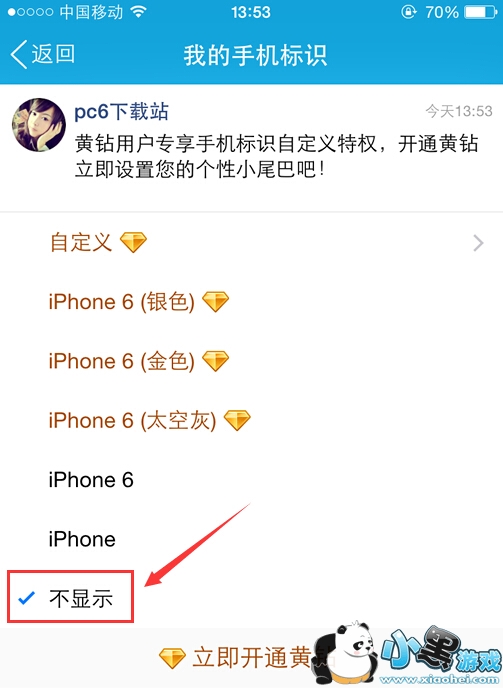This screenshot has width=503, height=688.
Task: Tap the diamond icon before 立即开通黄钻
Action: coord(172,658)
